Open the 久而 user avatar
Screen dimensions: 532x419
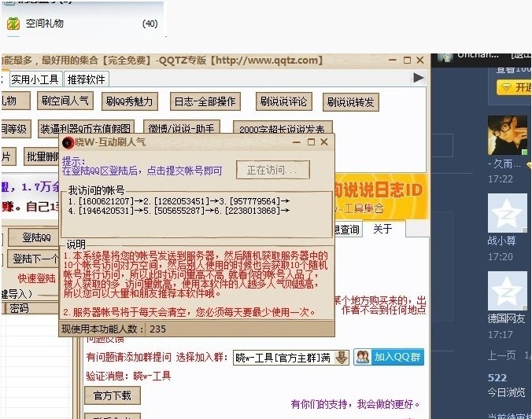pos(507,136)
